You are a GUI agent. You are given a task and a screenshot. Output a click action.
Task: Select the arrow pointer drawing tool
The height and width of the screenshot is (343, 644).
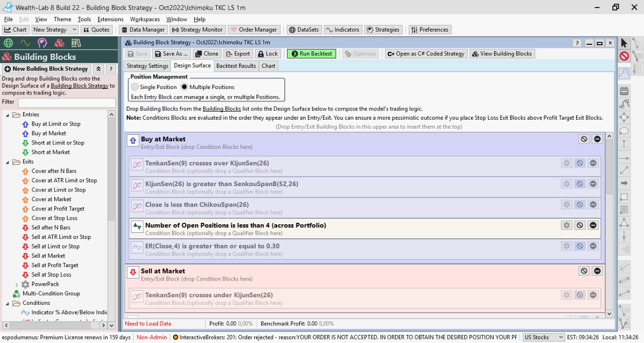tap(624, 43)
